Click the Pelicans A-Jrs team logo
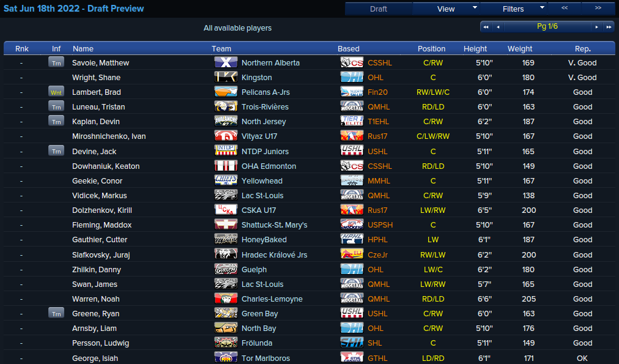The width and height of the screenshot is (619, 364). (x=226, y=92)
